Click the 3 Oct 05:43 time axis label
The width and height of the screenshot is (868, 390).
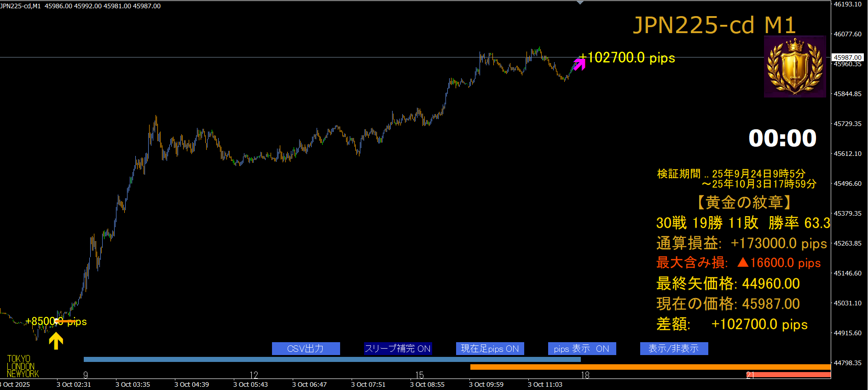tap(250, 384)
